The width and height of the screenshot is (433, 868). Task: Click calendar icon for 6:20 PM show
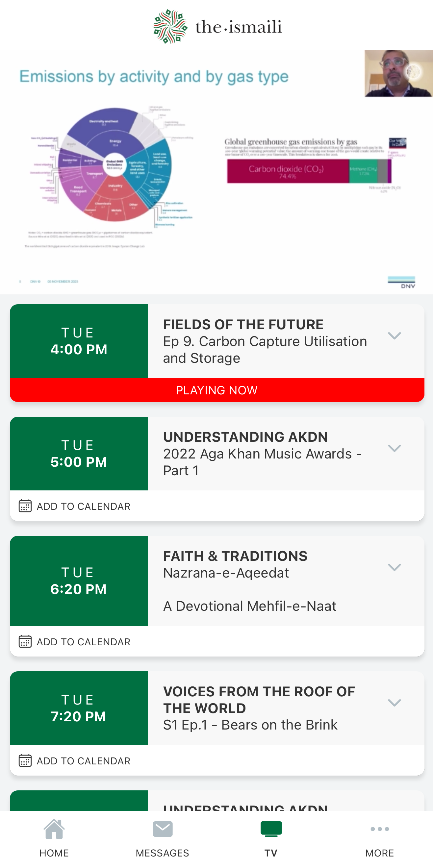(x=25, y=641)
